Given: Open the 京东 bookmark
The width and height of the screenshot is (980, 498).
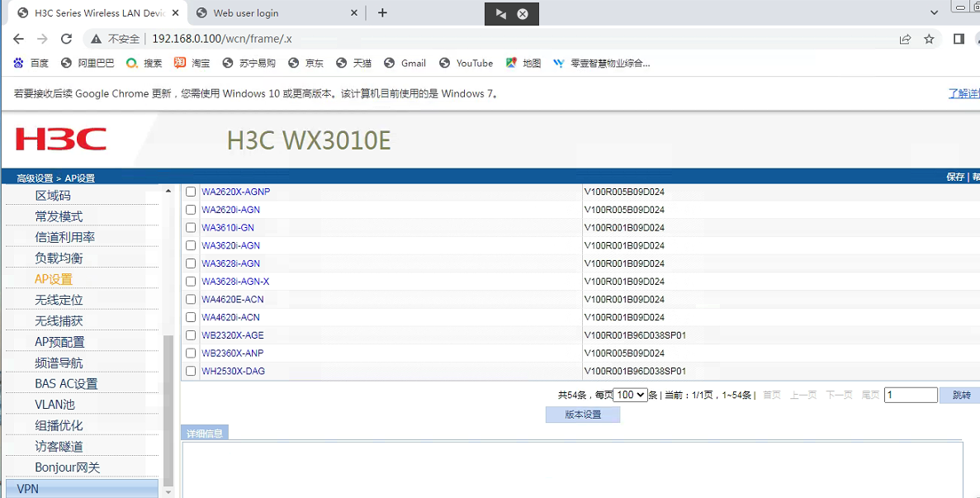Looking at the screenshot, I should 305,63.
